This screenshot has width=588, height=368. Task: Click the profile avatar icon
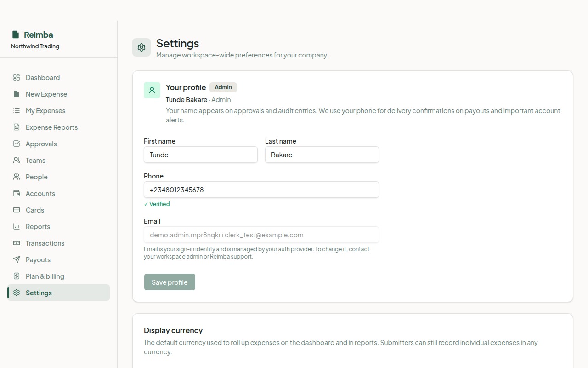pyautogui.click(x=152, y=90)
